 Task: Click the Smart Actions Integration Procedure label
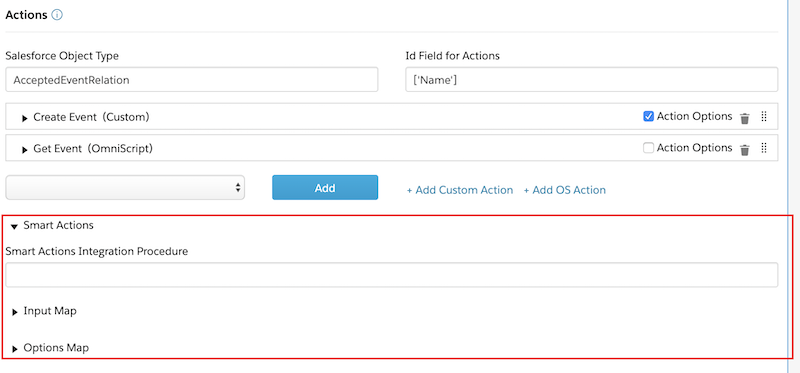click(97, 252)
